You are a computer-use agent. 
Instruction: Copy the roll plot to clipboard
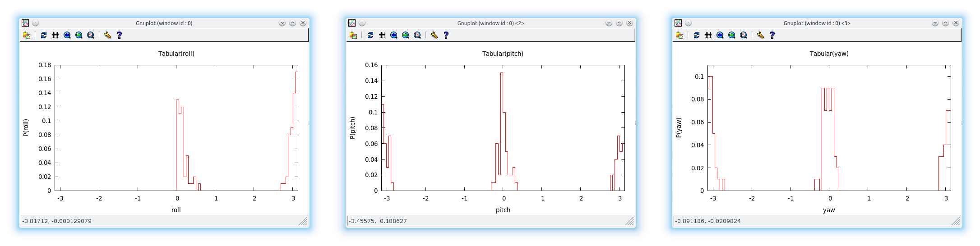[27, 35]
